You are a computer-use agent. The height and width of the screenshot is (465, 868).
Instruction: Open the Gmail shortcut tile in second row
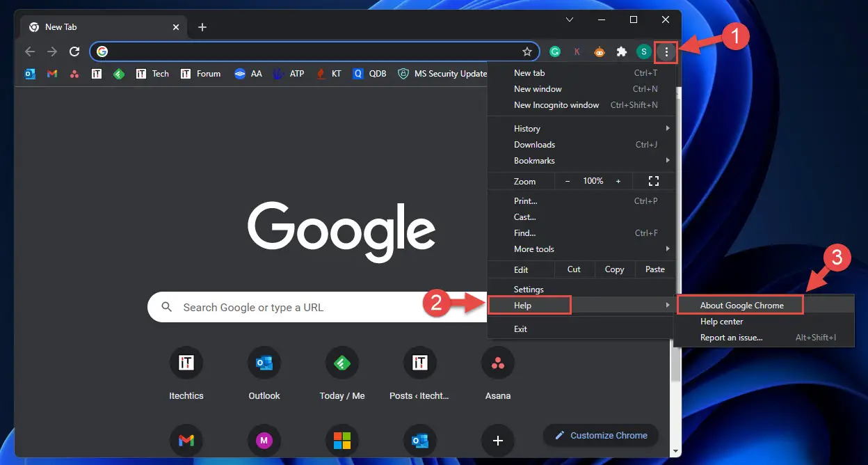[x=186, y=440]
